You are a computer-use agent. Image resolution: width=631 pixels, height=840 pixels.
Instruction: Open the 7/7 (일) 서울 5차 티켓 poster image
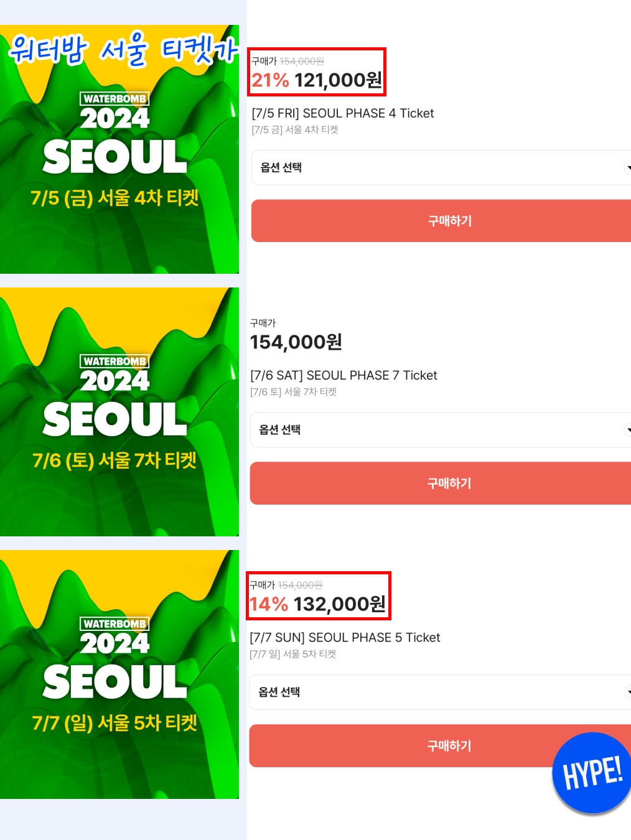click(119, 674)
